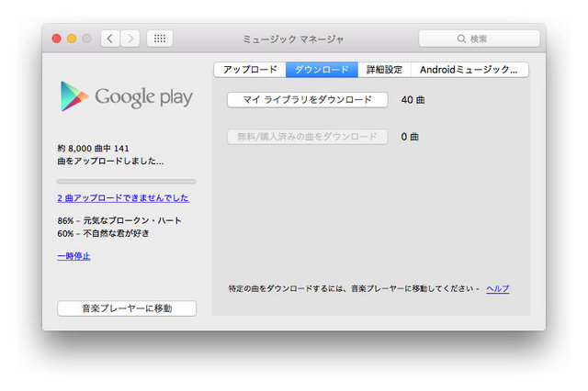
Task: Pause the upload via the 一時停止 link
Action: (73, 256)
